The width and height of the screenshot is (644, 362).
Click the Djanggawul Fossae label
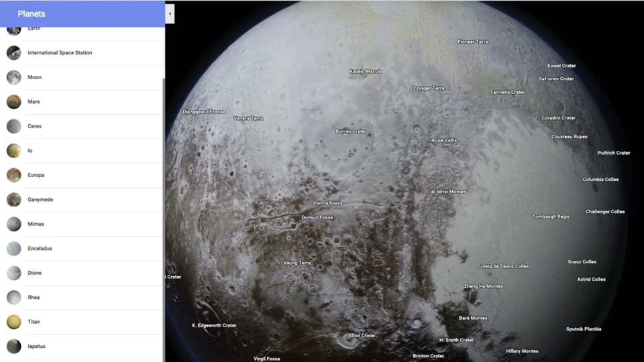pyautogui.click(x=204, y=112)
